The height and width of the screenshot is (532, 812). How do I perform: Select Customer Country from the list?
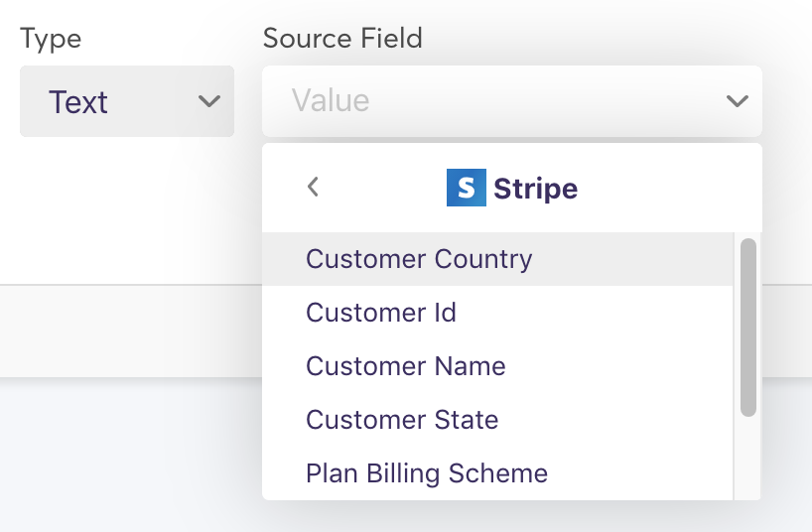[419, 259]
